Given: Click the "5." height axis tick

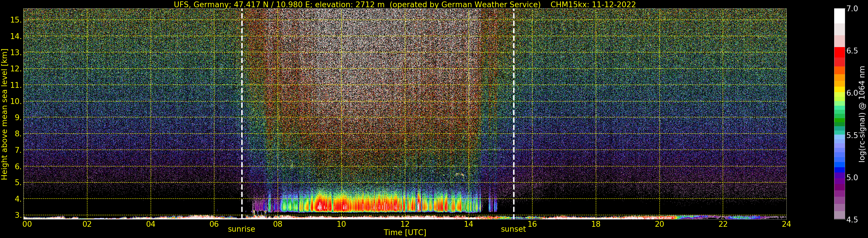Looking at the screenshot, I should (x=18, y=183).
